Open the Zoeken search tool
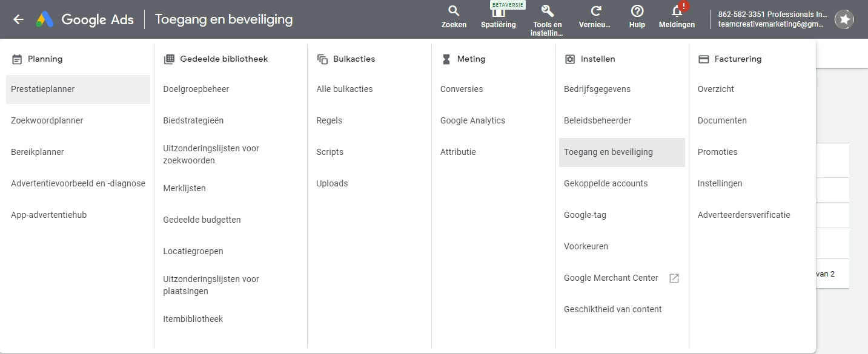The height and width of the screenshot is (354, 868). coord(454,17)
